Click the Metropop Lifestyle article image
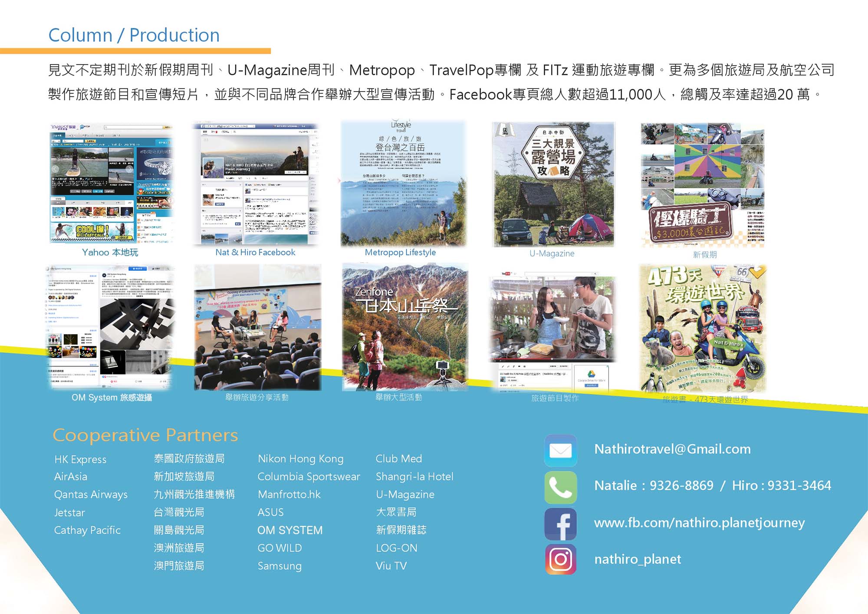 [x=403, y=184]
